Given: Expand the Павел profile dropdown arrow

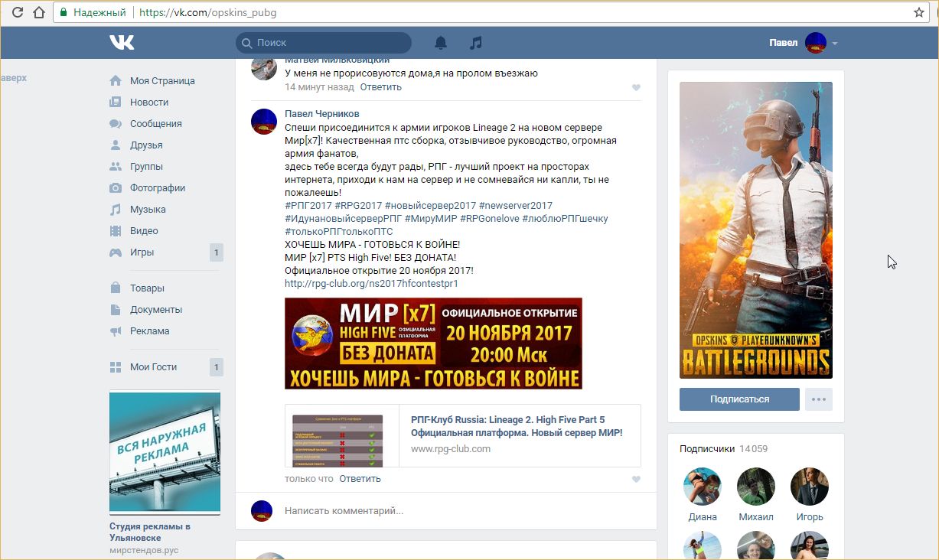Looking at the screenshot, I should 835,44.
